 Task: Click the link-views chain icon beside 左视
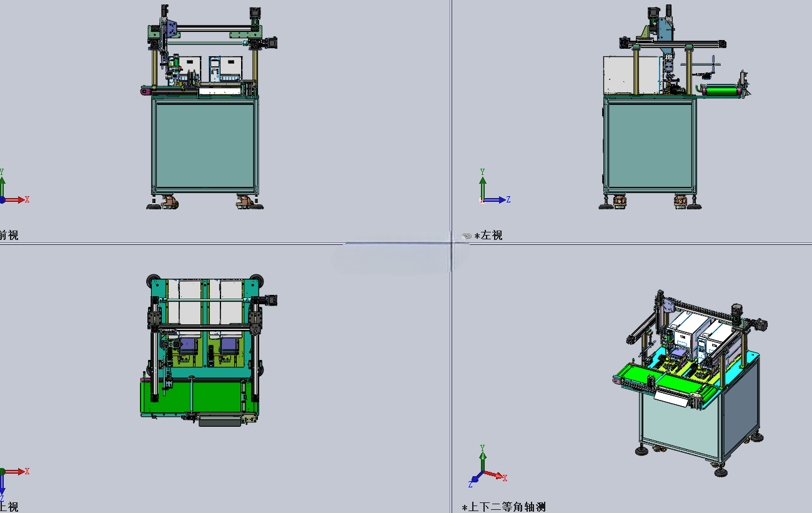click(x=467, y=236)
